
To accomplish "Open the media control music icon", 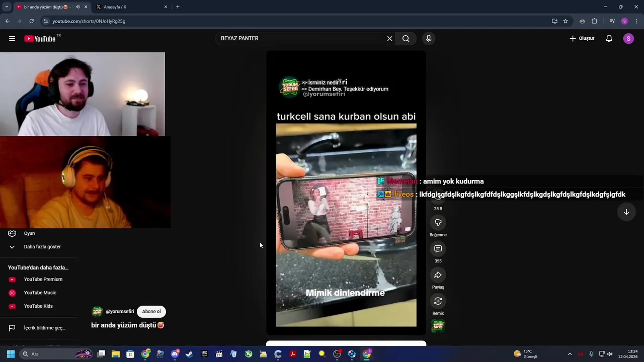I will [612, 21].
